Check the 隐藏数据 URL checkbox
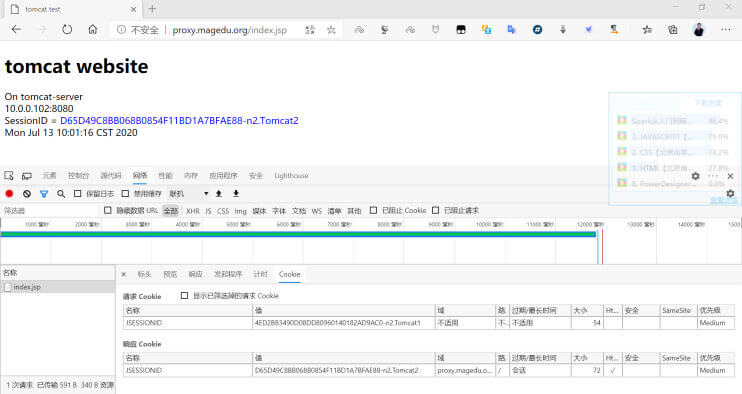Screen dimensions: 742x394 tap(108, 210)
